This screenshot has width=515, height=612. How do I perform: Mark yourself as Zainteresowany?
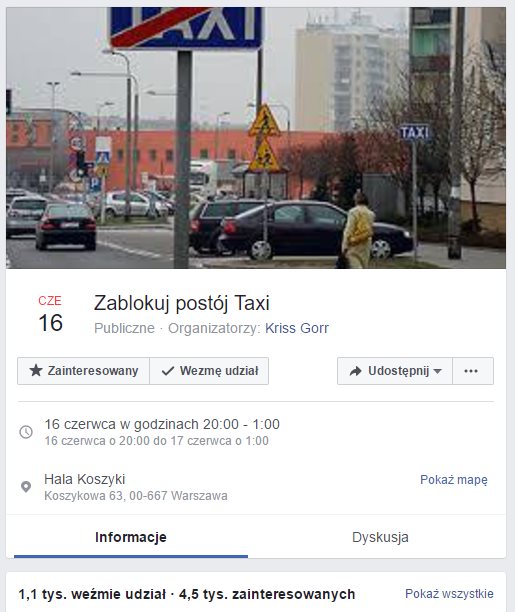point(83,371)
